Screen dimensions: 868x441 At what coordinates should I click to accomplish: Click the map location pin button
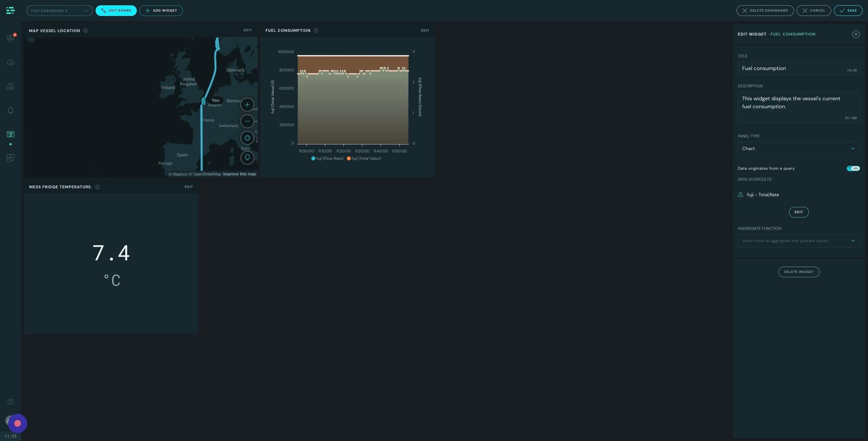coord(247,157)
